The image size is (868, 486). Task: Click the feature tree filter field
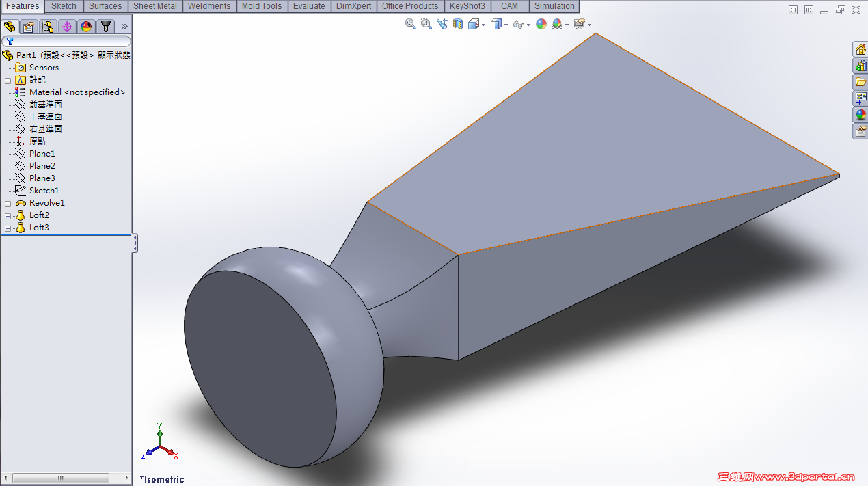(x=66, y=41)
